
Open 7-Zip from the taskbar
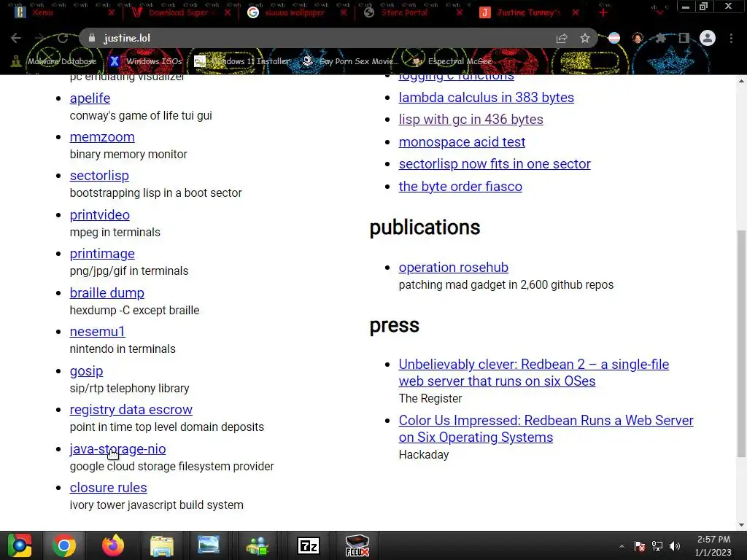click(x=309, y=545)
